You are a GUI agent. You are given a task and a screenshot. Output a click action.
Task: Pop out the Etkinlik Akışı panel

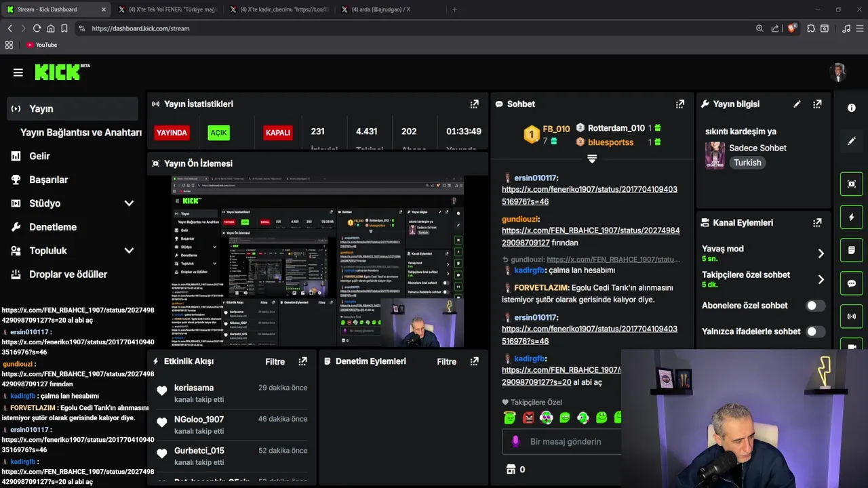302,361
